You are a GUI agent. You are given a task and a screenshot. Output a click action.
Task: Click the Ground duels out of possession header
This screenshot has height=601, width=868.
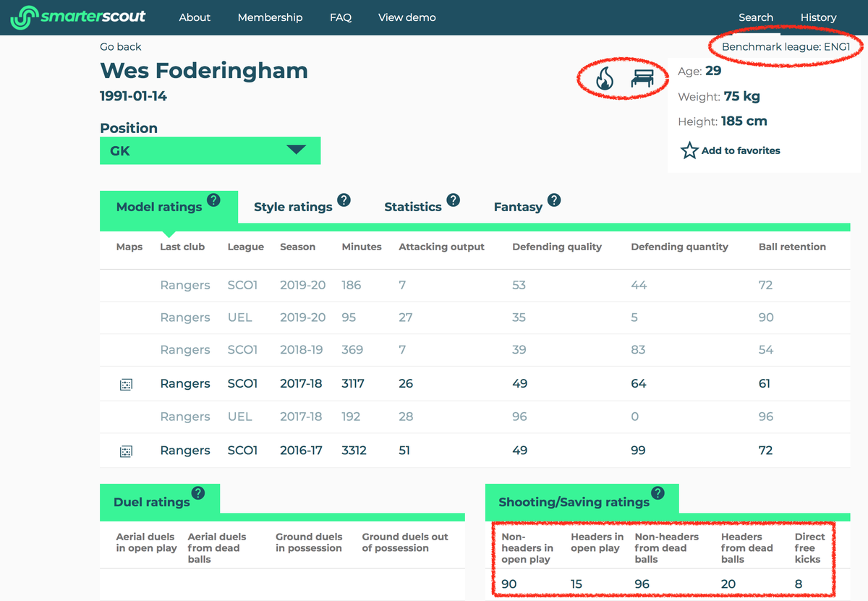coord(405,542)
